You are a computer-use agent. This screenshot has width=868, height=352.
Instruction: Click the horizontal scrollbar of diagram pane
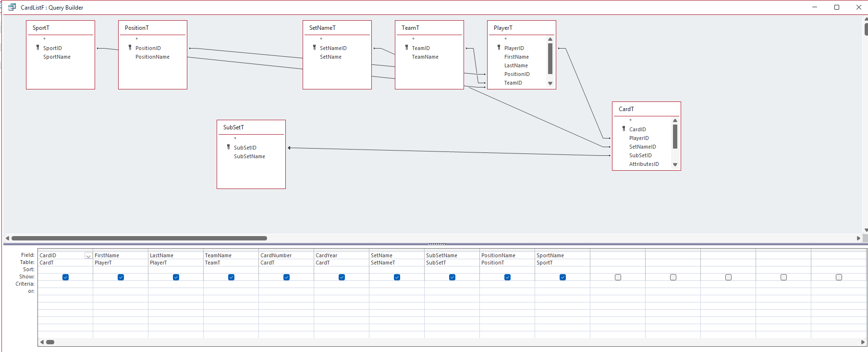coord(139,238)
